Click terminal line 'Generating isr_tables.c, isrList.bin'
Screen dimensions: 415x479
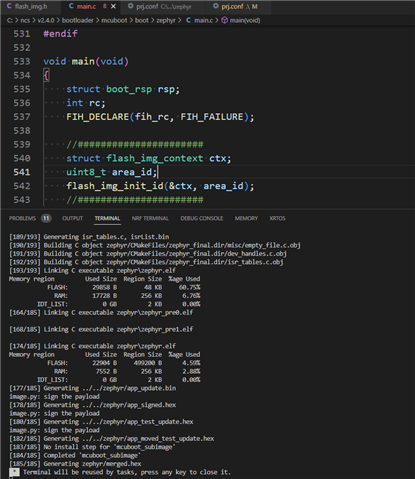pyautogui.click(x=89, y=237)
